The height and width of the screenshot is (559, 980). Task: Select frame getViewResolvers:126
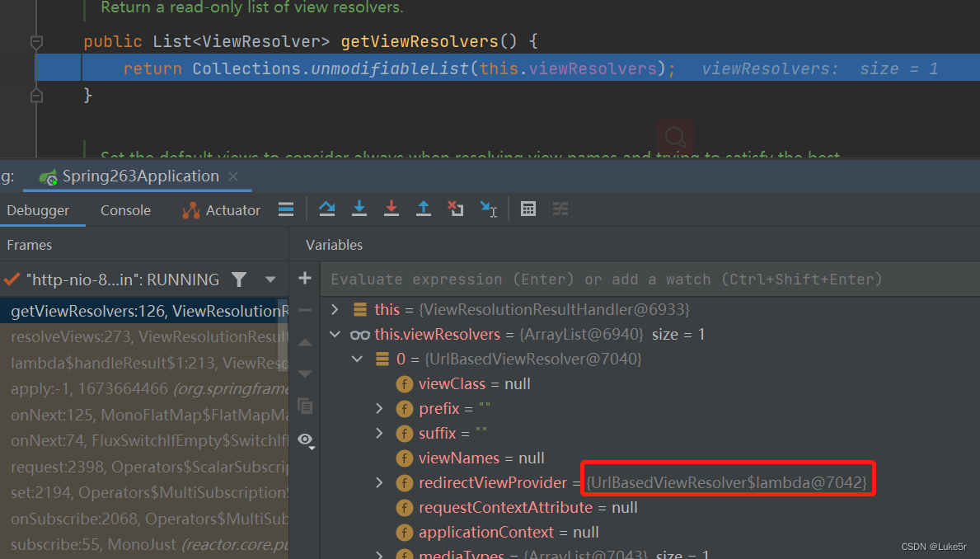coord(144,311)
